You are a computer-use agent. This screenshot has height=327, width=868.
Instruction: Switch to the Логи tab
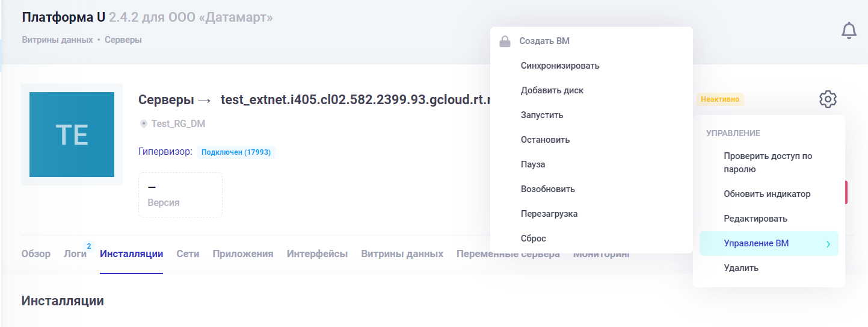point(75,254)
